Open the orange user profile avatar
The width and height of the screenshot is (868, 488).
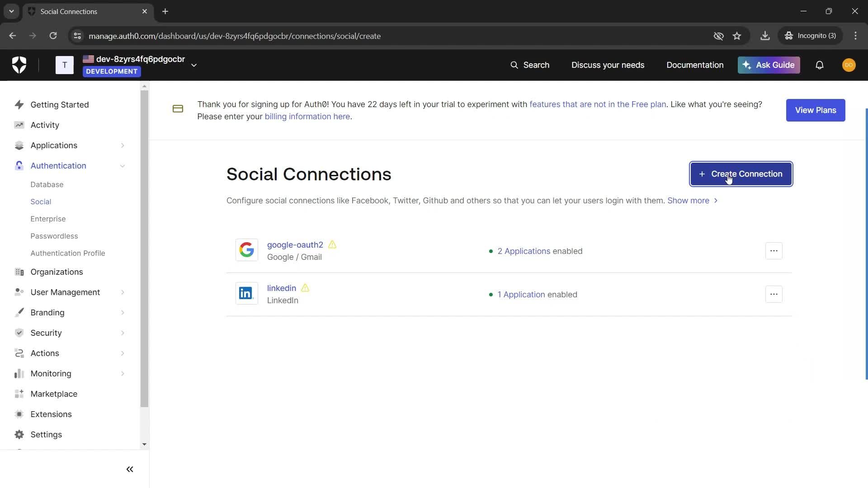point(849,65)
